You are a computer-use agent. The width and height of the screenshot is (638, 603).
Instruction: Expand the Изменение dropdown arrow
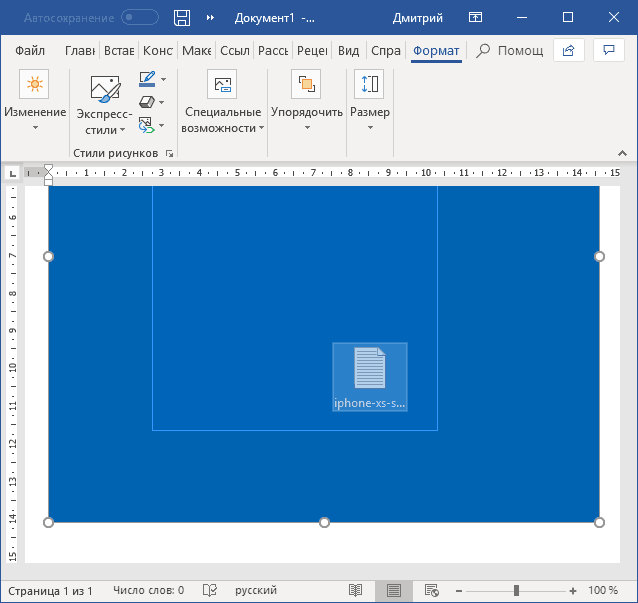click(35, 128)
